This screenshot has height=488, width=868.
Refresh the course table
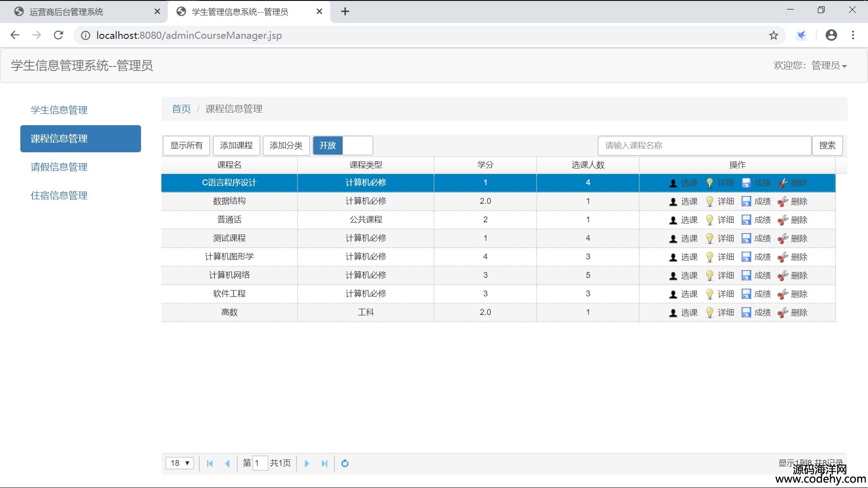[345, 464]
